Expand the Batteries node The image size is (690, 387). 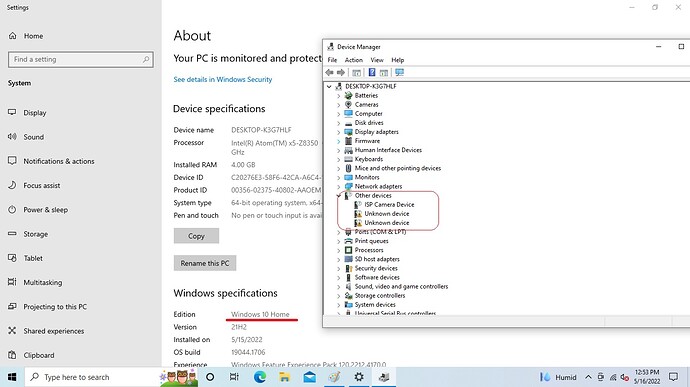coord(338,96)
